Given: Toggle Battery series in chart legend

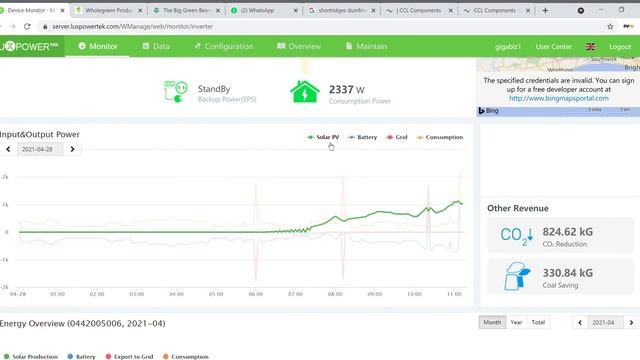Looking at the screenshot, I should tap(362, 137).
